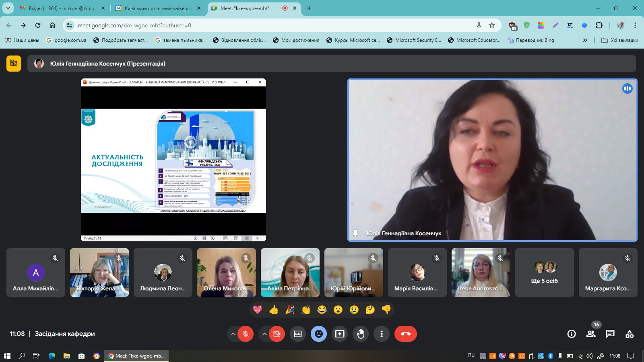The width and height of the screenshot is (644, 362).
Task: Send the clapping hands reaction
Action: click(x=306, y=310)
